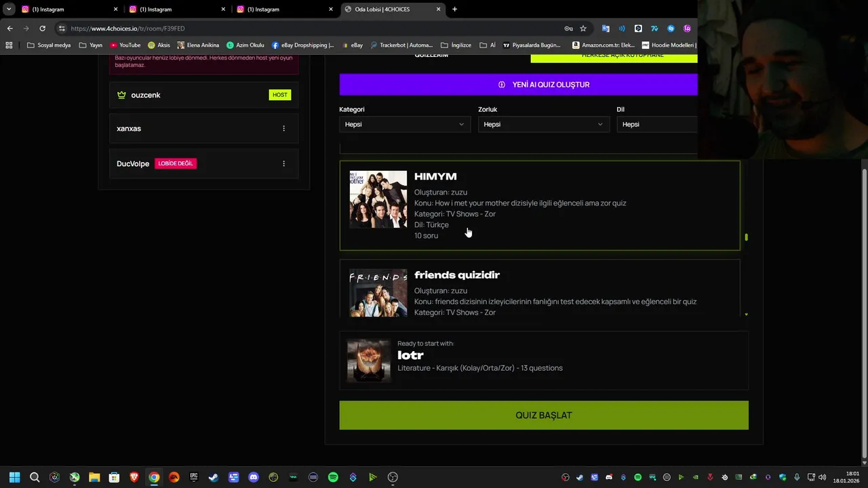
Task: Click the password key icon in address bar
Action: point(568,28)
